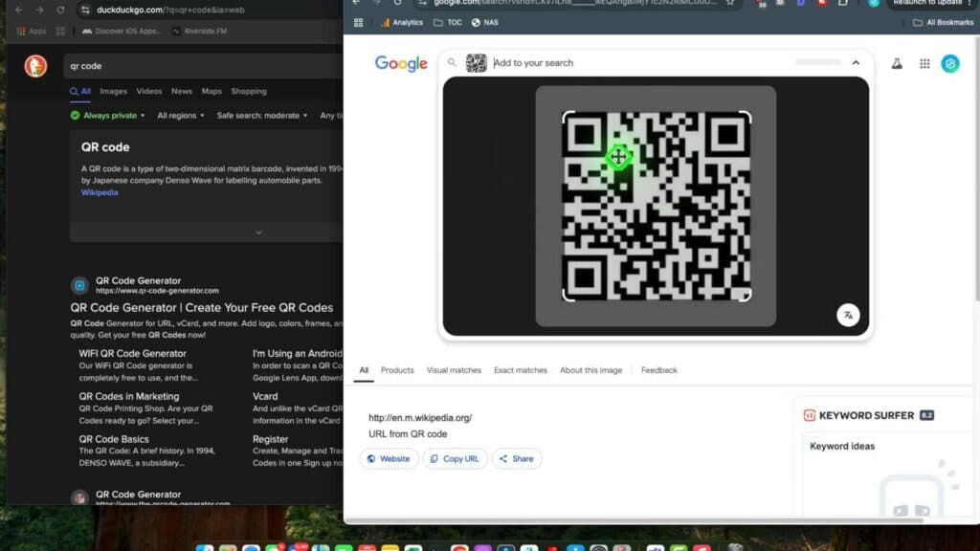Screen dimensions: 980x551
Task: Open WIFI QR Code Generator sublink
Action: click(132, 354)
